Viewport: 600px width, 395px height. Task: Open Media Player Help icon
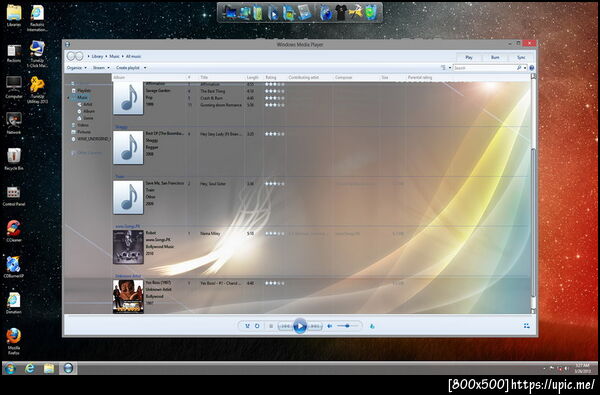[532, 68]
